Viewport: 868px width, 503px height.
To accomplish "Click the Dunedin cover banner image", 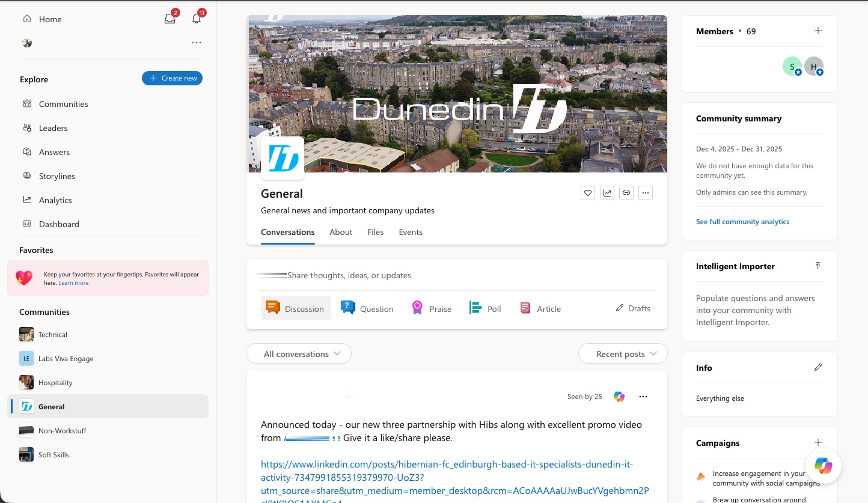I will (457, 94).
